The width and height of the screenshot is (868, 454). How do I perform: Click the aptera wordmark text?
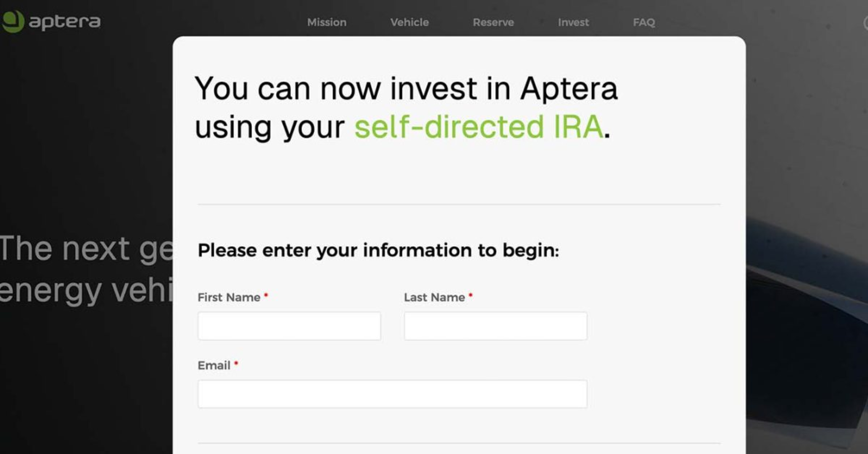click(x=65, y=22)
